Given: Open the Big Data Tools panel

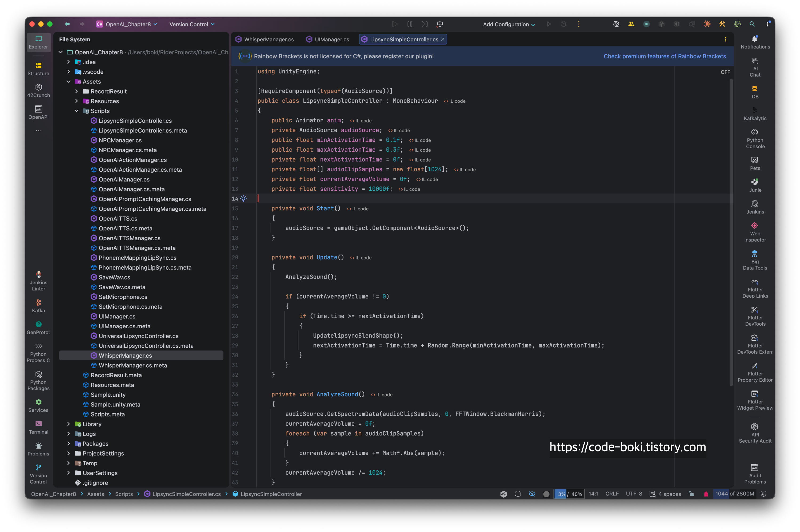Looking at the screenshot, I should [755, 260].
